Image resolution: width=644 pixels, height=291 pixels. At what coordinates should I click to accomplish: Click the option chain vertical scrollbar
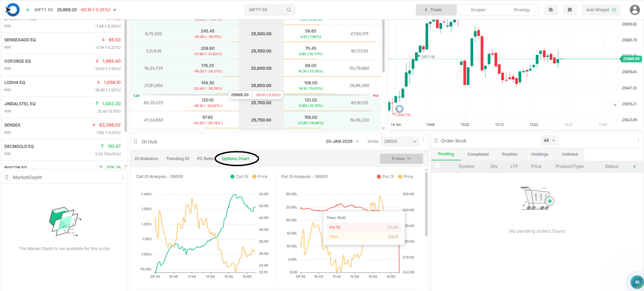pyautogui.click(x=383, y=47)
